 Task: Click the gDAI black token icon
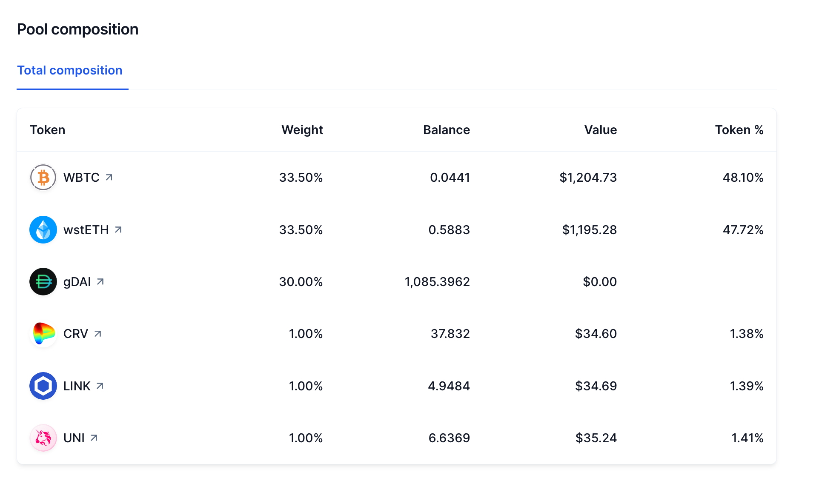[43, 282]
